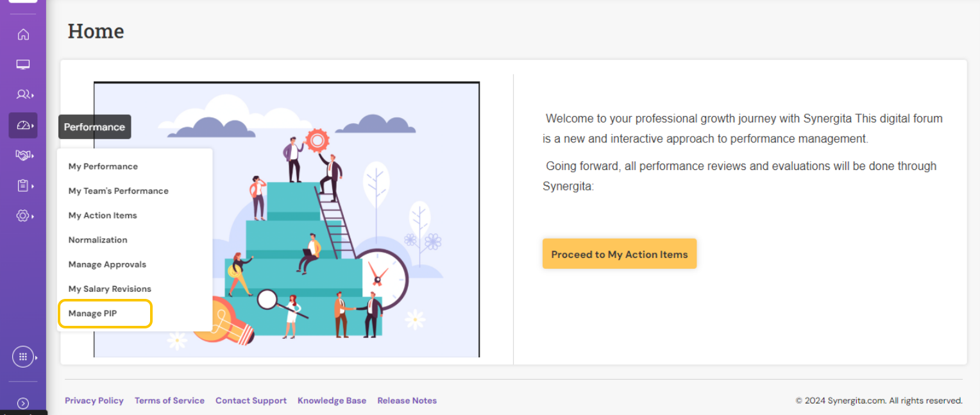Click the clipboard icon in sidebar
This screenshot has width=980, height=415.
click(24, 186)
